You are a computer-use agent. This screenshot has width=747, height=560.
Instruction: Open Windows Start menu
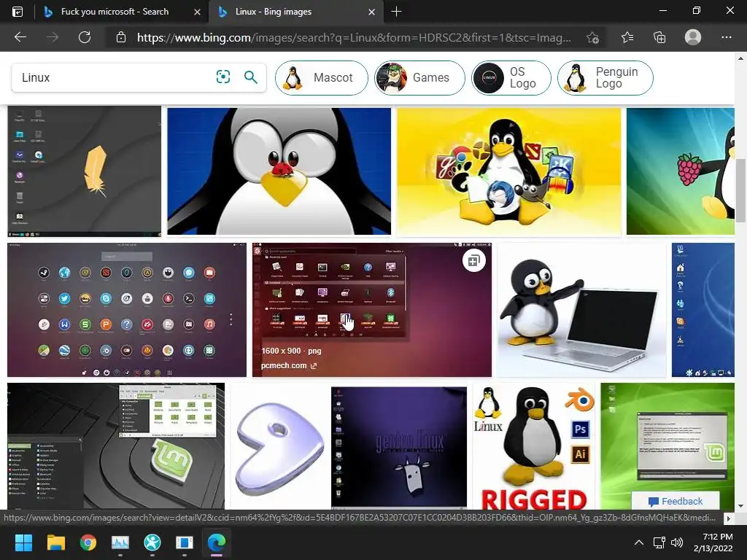tap(23, 542)
